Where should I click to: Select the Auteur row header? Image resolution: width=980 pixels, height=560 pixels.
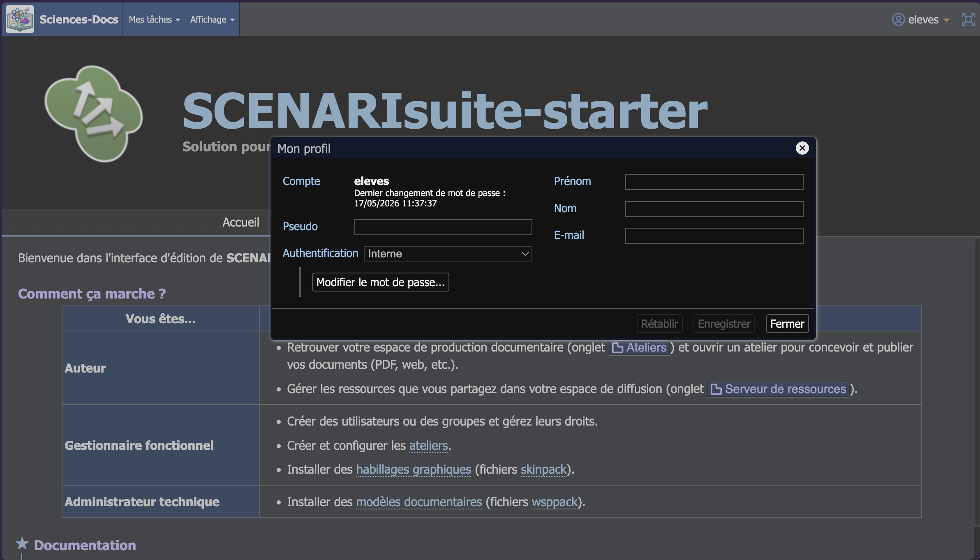(161, 368)
